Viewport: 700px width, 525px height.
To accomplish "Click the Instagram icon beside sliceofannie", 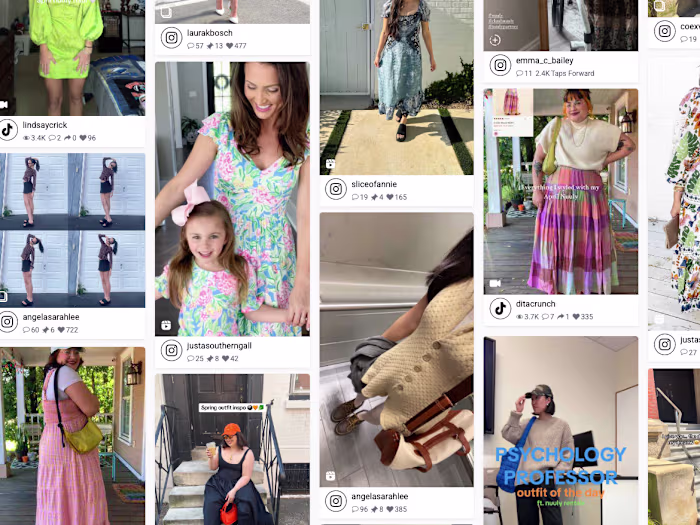I will [336, 189].
